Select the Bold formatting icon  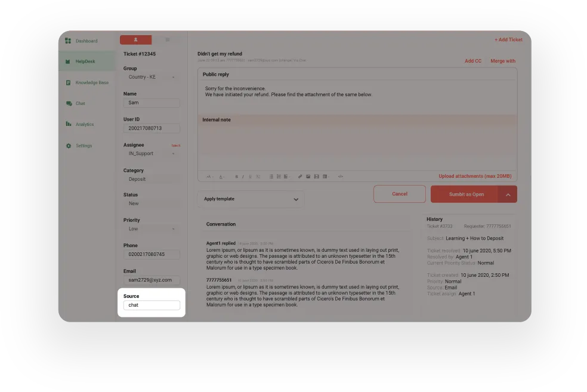[236, 176]
